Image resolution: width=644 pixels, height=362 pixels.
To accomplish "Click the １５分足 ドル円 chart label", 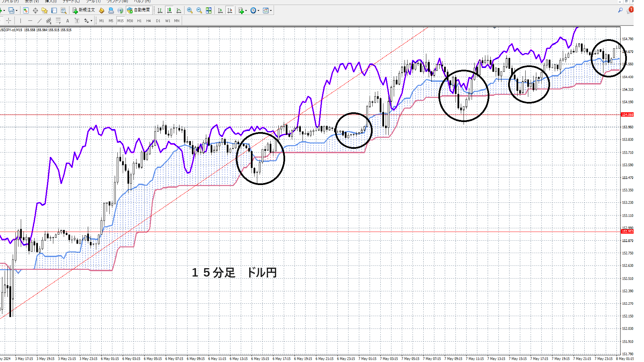I will click(234, 273).
